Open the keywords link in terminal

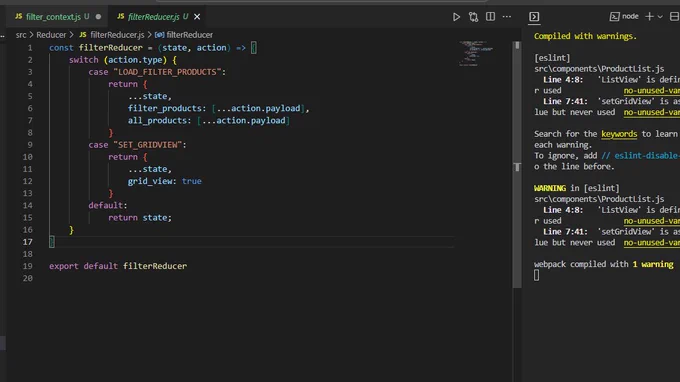pyautogui.click(x=619, y=134)
